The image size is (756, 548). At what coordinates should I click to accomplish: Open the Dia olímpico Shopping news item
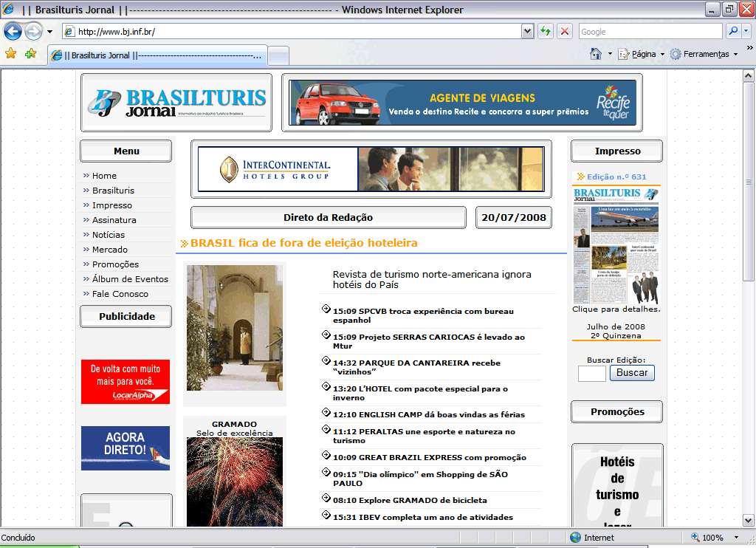[x=420, y=479]
